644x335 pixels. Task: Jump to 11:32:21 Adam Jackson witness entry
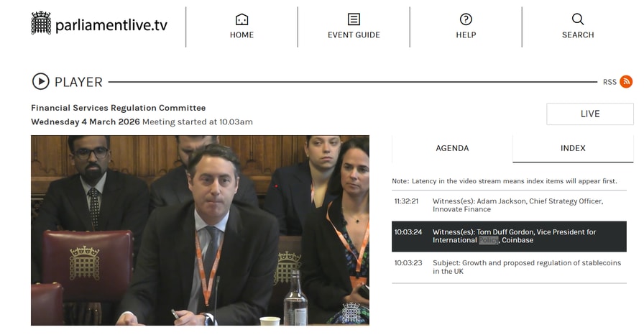(x=509, y=206)
